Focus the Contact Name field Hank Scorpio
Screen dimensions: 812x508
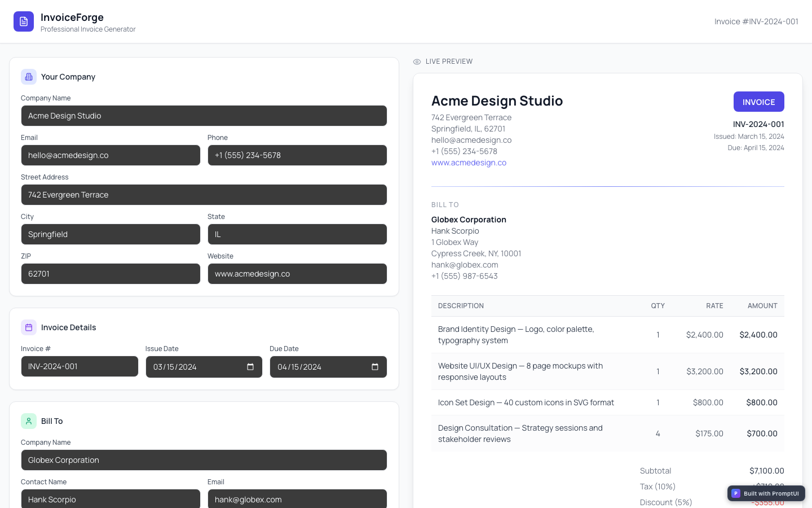[x=111, y=499]
